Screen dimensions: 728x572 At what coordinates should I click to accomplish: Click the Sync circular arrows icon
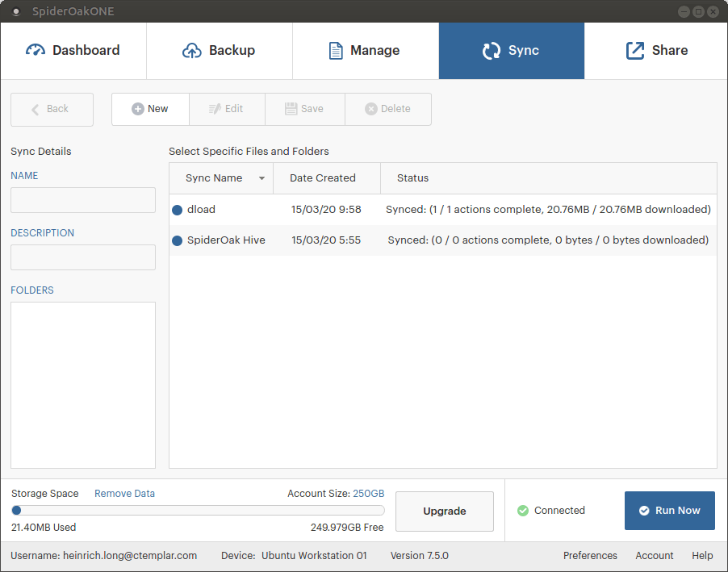coord(492,51)
